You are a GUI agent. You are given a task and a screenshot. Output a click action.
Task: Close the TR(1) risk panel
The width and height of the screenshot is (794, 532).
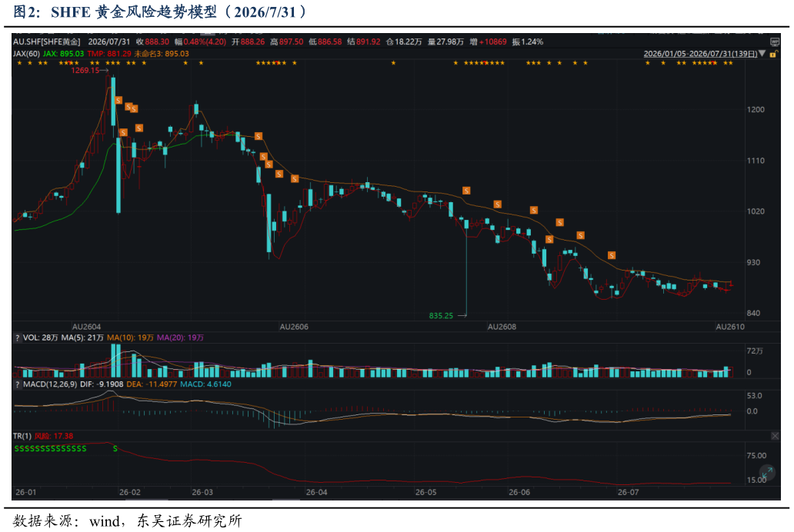pyautogui.click(x=775, y=436)
